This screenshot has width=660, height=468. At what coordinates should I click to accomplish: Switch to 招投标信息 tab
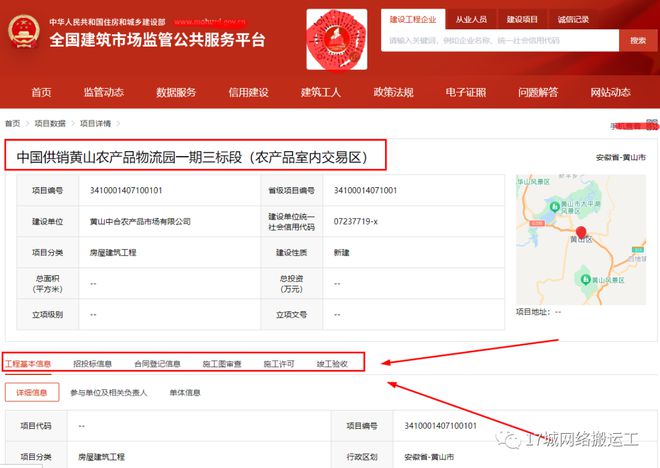tap(93, 364)
